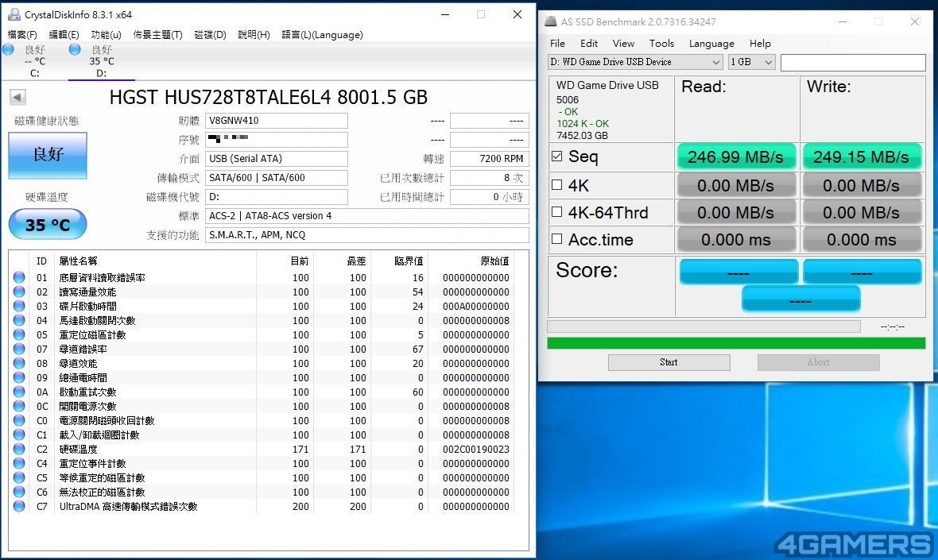Click the Start benchmark button
The height and width of the screenshot is (560, 938).
[x=669, y=362]
